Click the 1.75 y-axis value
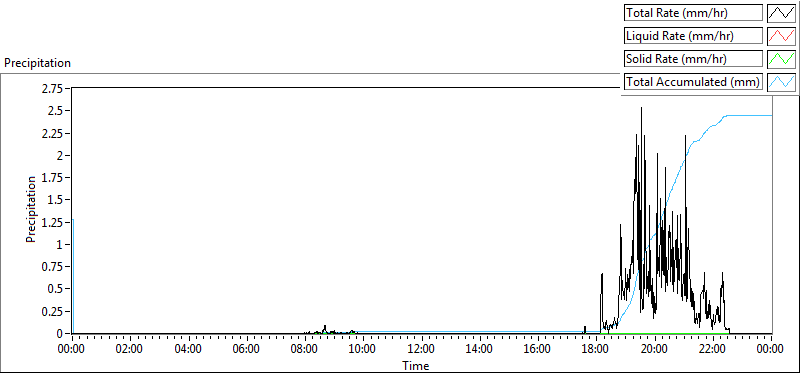The width and height of the screenshot is (800, 373). point(52,178)
